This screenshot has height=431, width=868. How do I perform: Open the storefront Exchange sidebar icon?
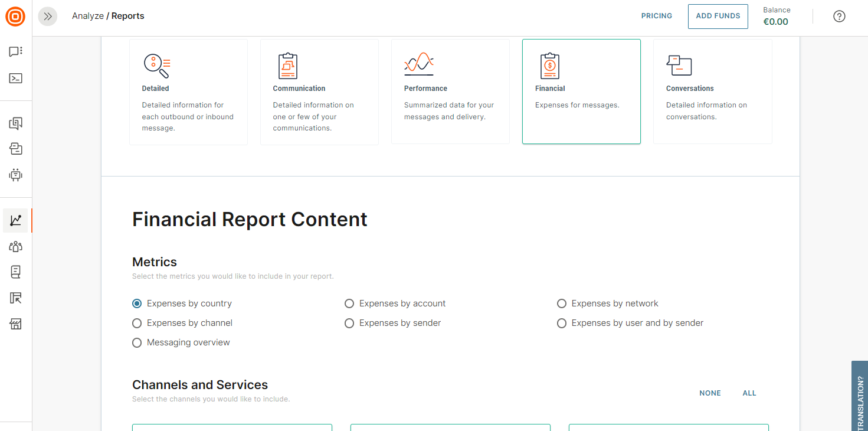point(16,324)
